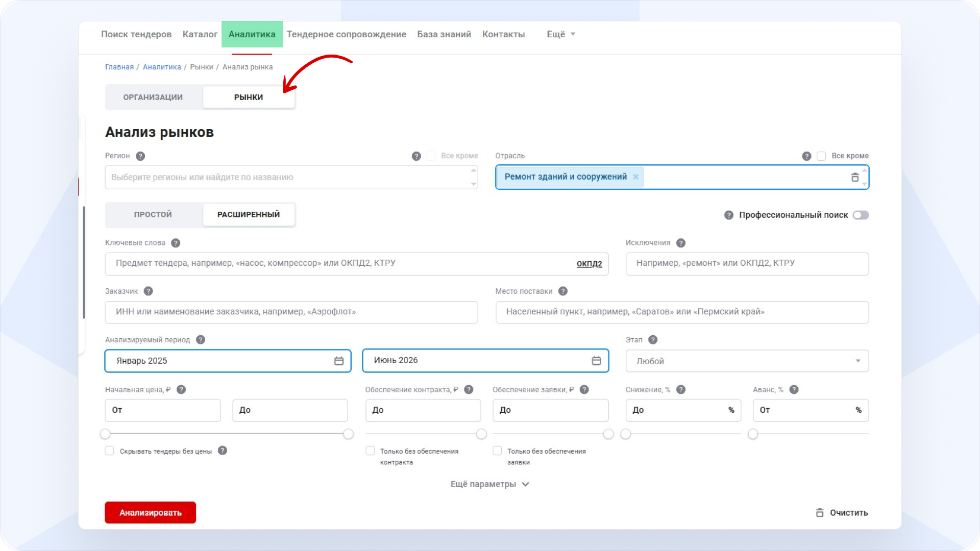Open the Этап dropdown showing Любой
The width and height of the screenshot is (980, 551).
click(x=747, y=361)
